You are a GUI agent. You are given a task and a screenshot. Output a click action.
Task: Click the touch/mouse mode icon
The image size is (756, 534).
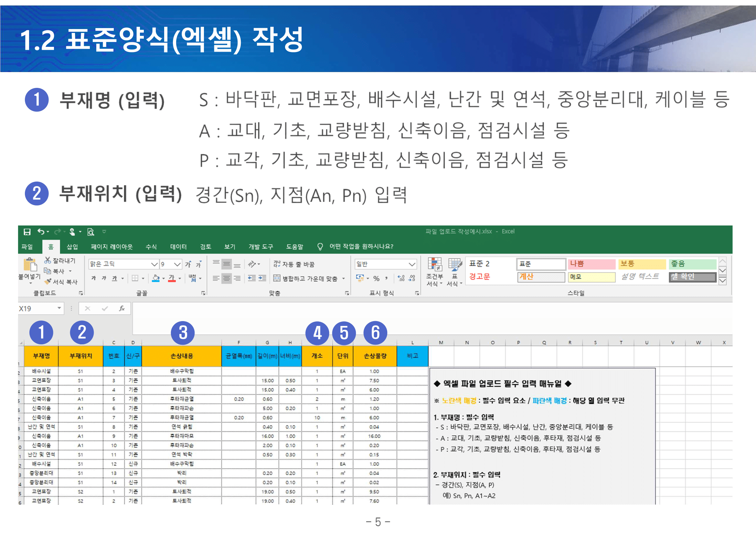pyautogui.click(x=72, y=232)
